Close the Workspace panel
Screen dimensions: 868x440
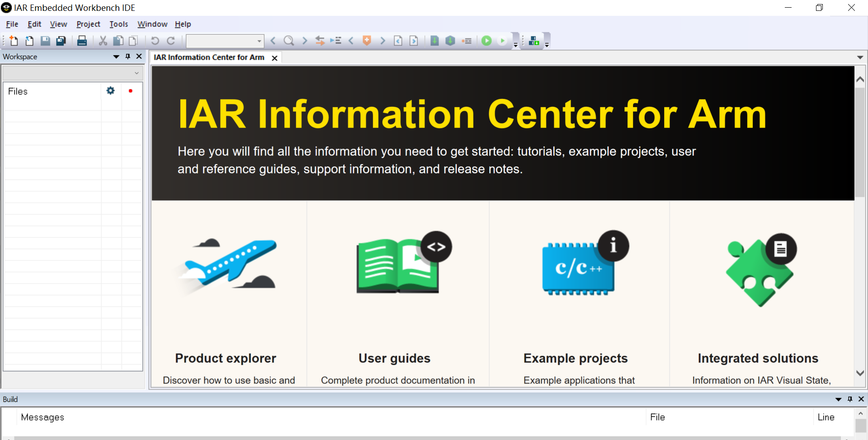pyautogui.click(x=139, y=57)
